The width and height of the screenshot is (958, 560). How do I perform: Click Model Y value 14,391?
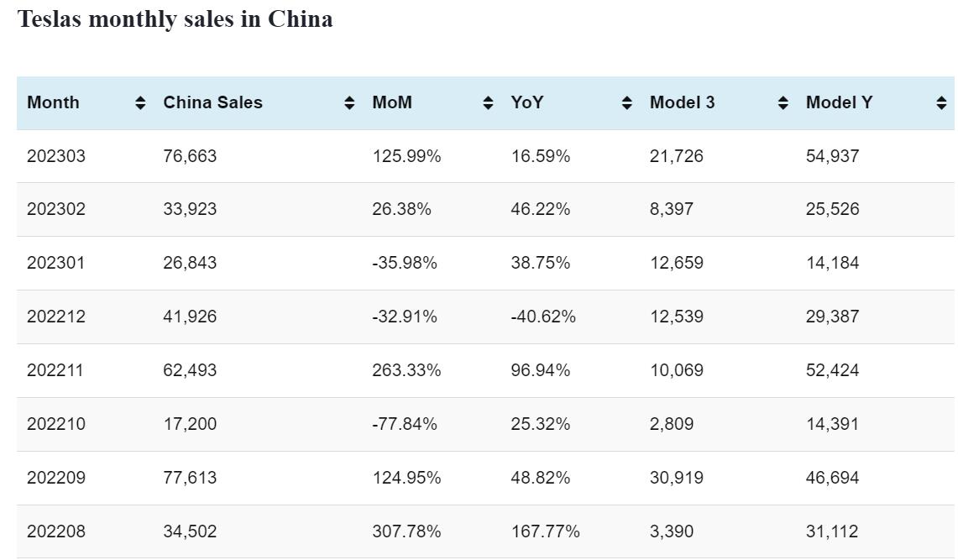coord(832,424)
